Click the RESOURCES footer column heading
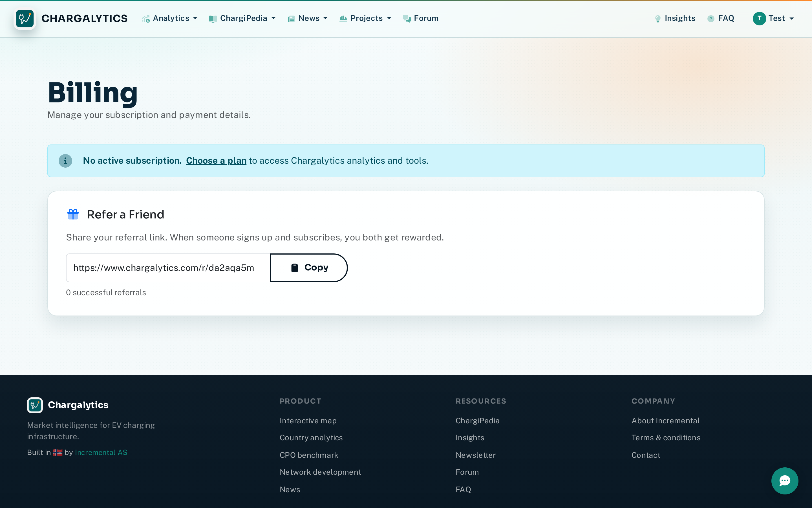This screenshot has width=812, height=508. tap(481, 401)
